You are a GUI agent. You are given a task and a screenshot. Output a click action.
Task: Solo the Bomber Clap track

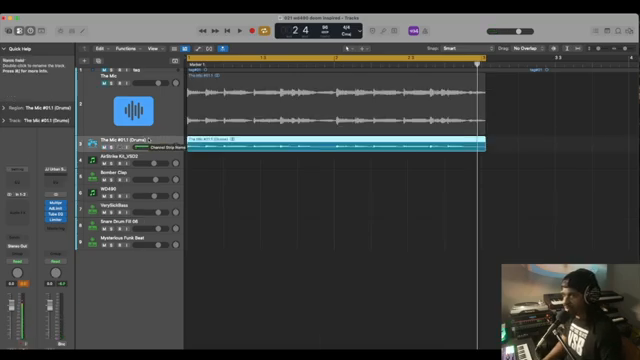click(x=111, y=180)
